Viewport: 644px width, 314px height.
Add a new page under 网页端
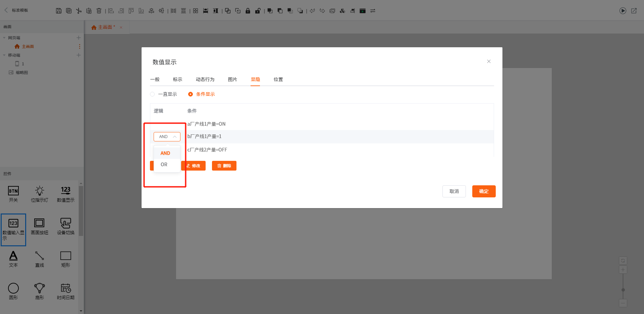click(78, 38)
